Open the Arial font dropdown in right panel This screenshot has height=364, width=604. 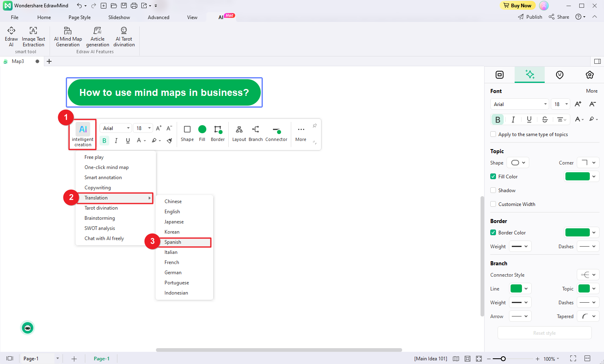(520, 104)
